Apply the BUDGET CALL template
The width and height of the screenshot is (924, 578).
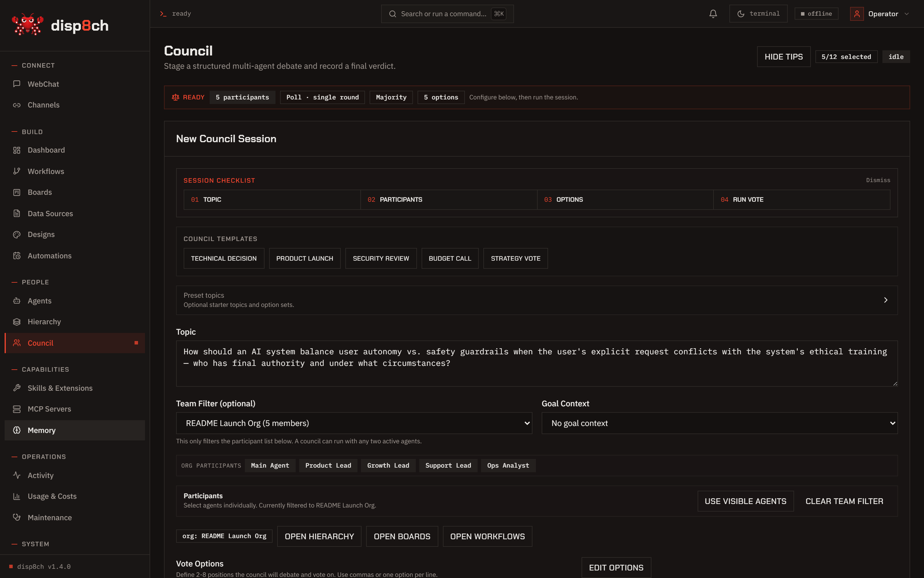pos(450,258)
